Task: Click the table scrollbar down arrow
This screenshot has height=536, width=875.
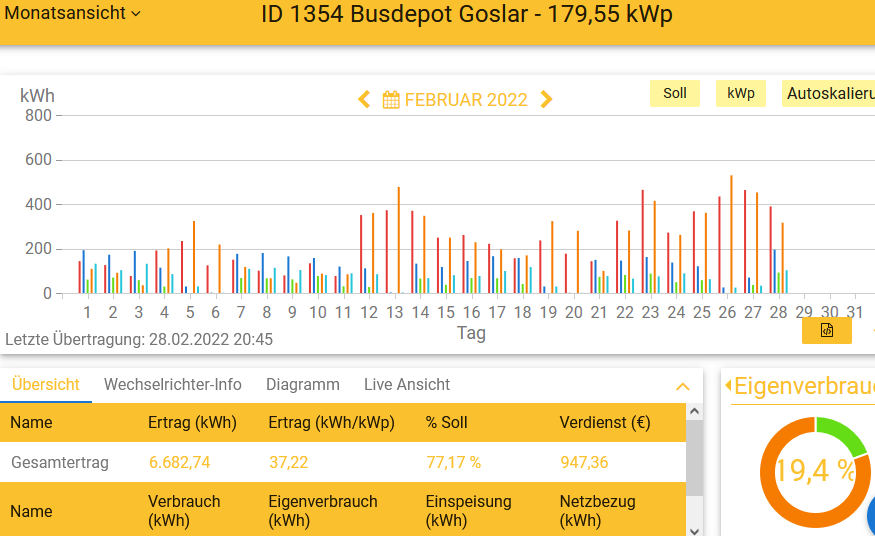Action: pos(694,531)
